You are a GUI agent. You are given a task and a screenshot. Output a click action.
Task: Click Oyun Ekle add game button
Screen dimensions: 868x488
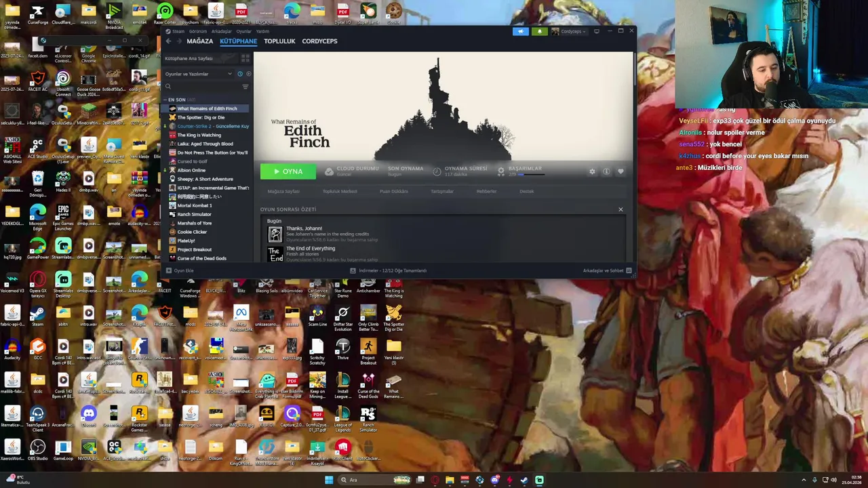click(180, 270)
